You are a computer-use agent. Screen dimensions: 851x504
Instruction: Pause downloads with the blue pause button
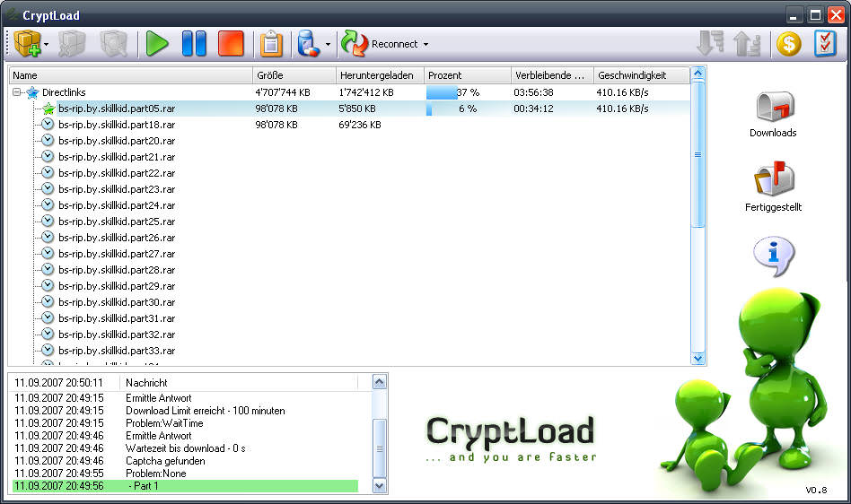[194, 44]
